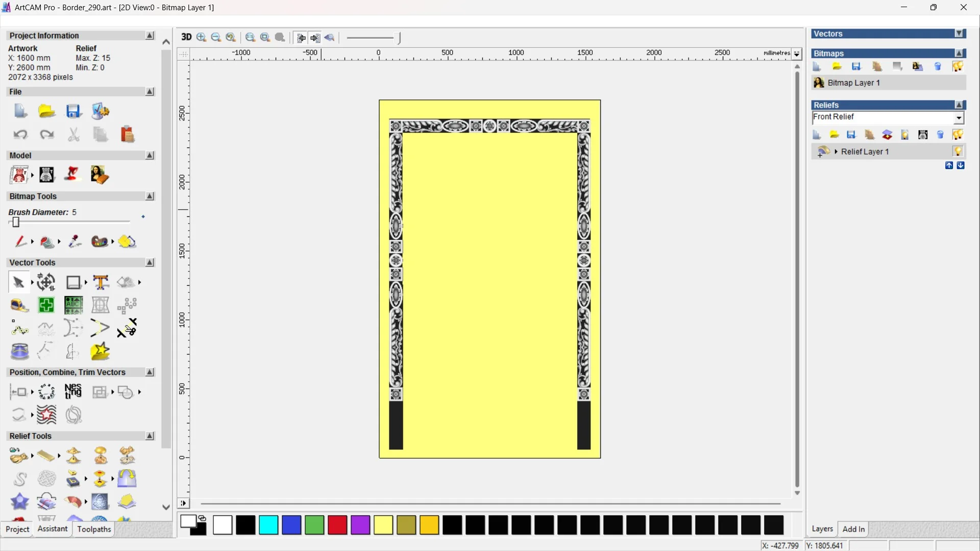Viewport: 980px width, 551px height.
Task: Delete the bitmap layer with the trash icon
Action: (x=938, y=66)
